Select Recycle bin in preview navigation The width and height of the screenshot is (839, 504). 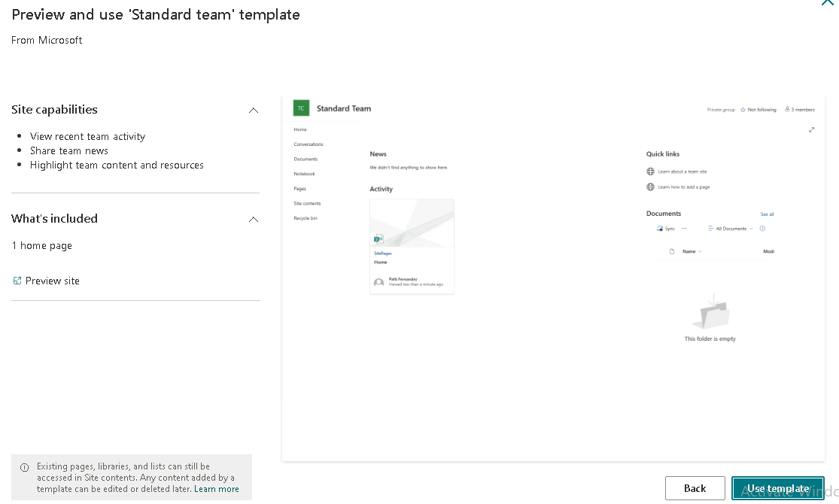pos(306,218)
